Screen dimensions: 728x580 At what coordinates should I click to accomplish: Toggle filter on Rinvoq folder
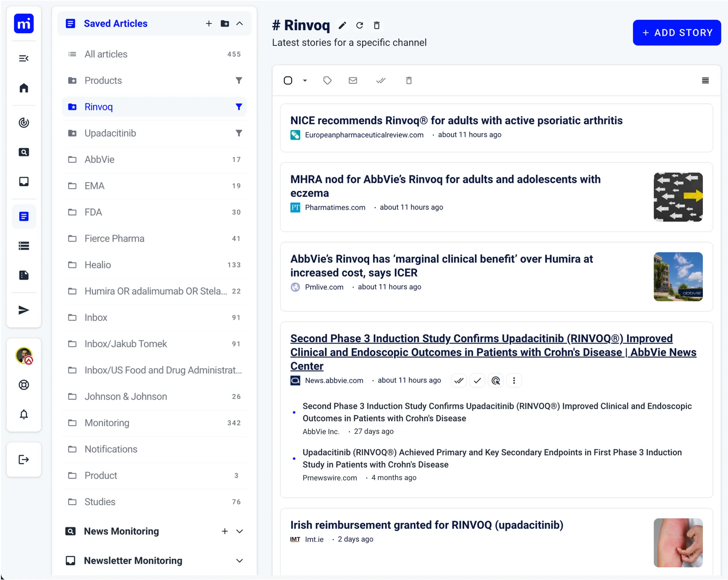pos(239,107)
